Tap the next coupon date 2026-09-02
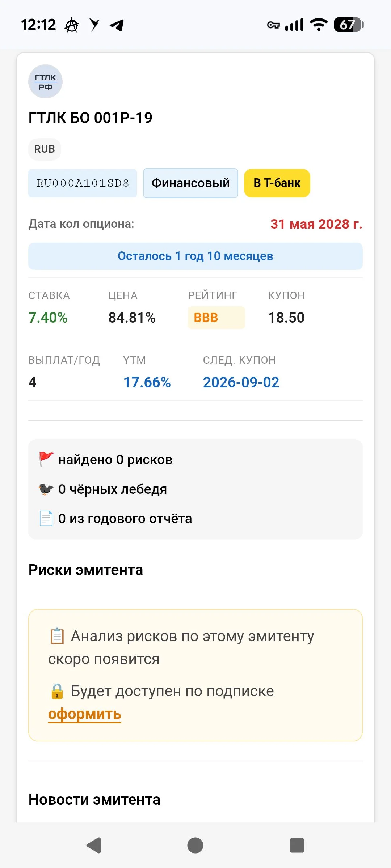The height and width of the screenshot is (868, 391). (x=241, y=382)
